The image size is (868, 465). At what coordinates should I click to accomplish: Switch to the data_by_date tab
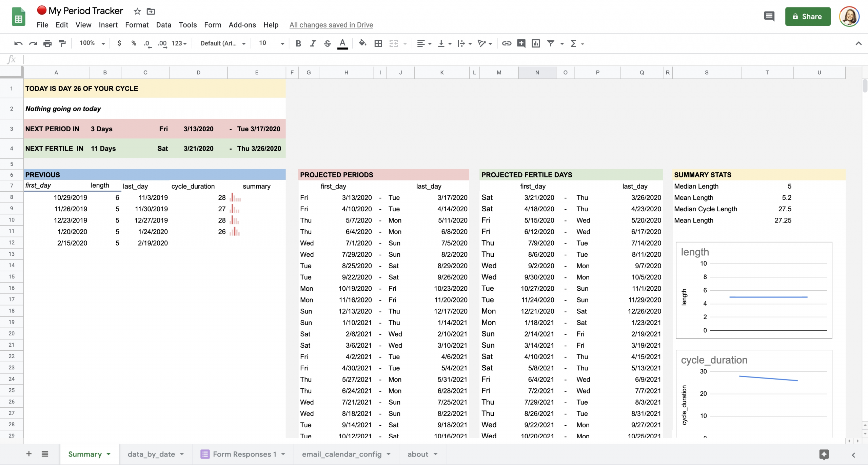point(151,454)
